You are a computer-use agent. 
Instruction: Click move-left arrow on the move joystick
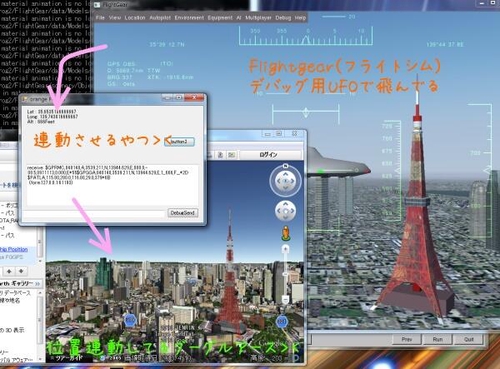[x=279, y=211]
